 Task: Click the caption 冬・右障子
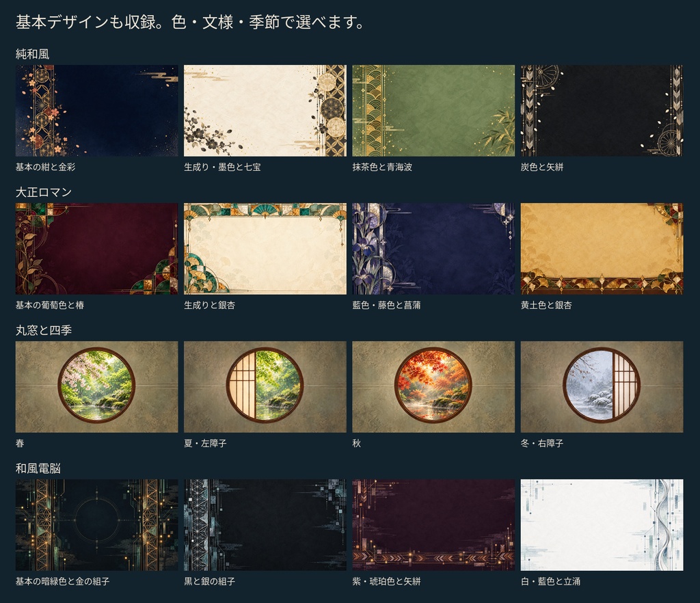click(x=542, y=443)
